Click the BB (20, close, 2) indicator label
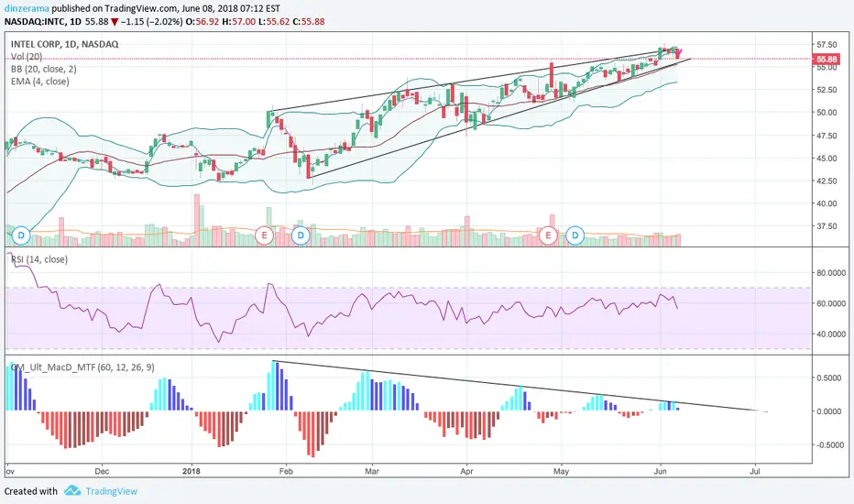 pos(44,70)
